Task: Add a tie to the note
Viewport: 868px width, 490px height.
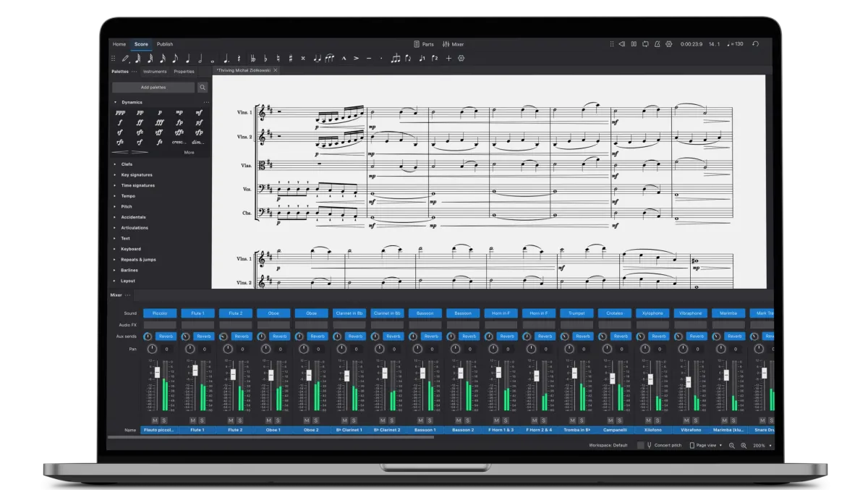Action: click(318, 58)
